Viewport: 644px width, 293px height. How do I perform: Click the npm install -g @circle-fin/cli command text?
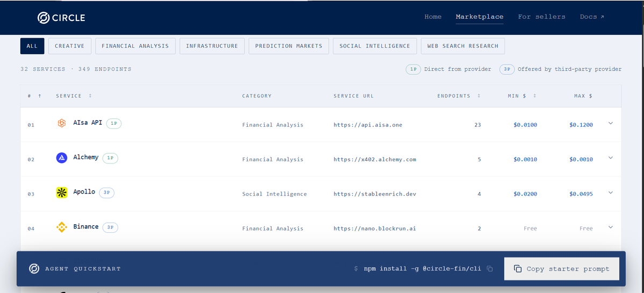[422, 269]
